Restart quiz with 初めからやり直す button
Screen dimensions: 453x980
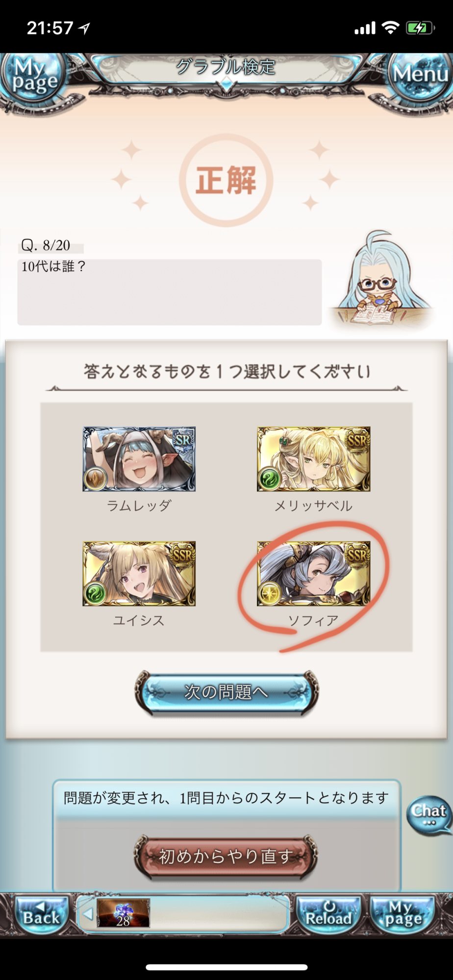tap(226, 856)
